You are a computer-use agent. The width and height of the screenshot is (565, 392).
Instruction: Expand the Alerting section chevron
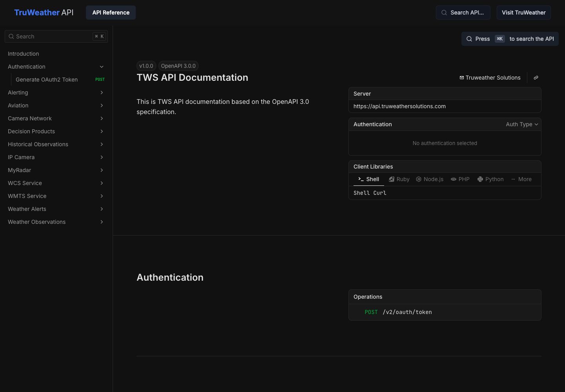[102, 93]
